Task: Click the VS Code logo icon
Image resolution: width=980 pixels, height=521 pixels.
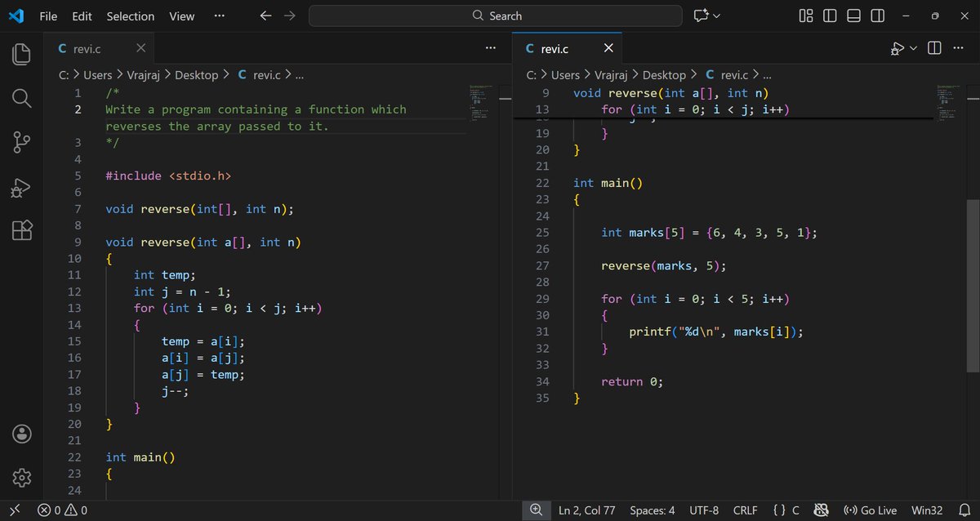Action: [x=16, y=16]
